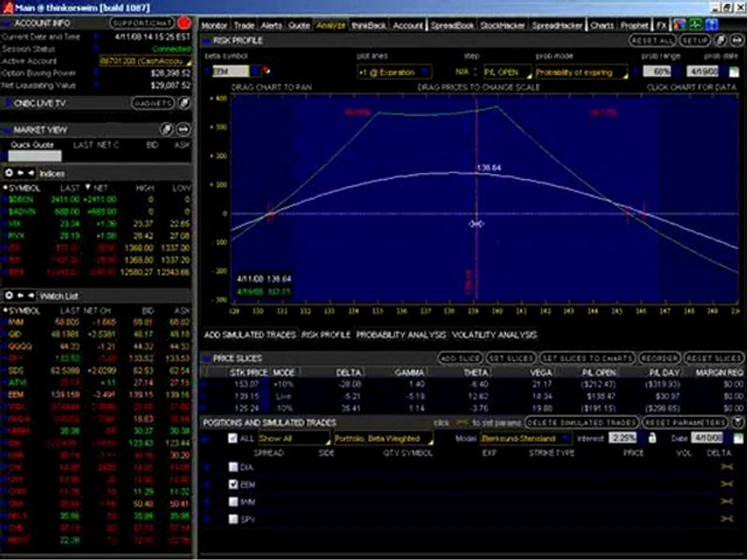The width and height of the screenshot is (747, 560).
Task: Click the scissors icon on the SPY row
Action: point(727,519)
